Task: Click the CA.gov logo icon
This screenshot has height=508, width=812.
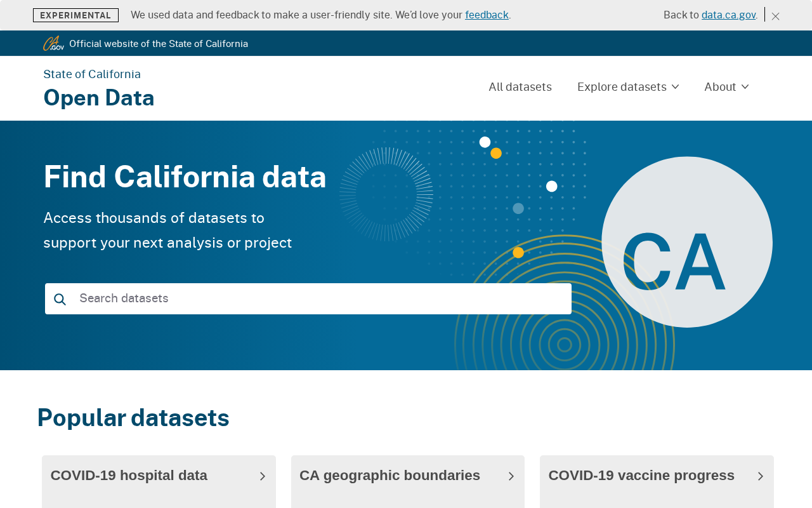Action: click(x=53, y=43)
